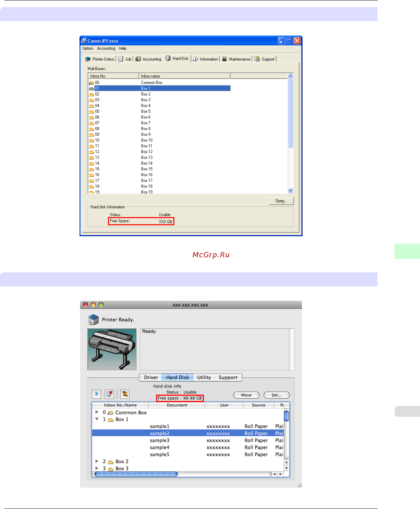Expand the Box 2 tree node
This screenshot has height=509, width=420.
[x=97, y=461]
